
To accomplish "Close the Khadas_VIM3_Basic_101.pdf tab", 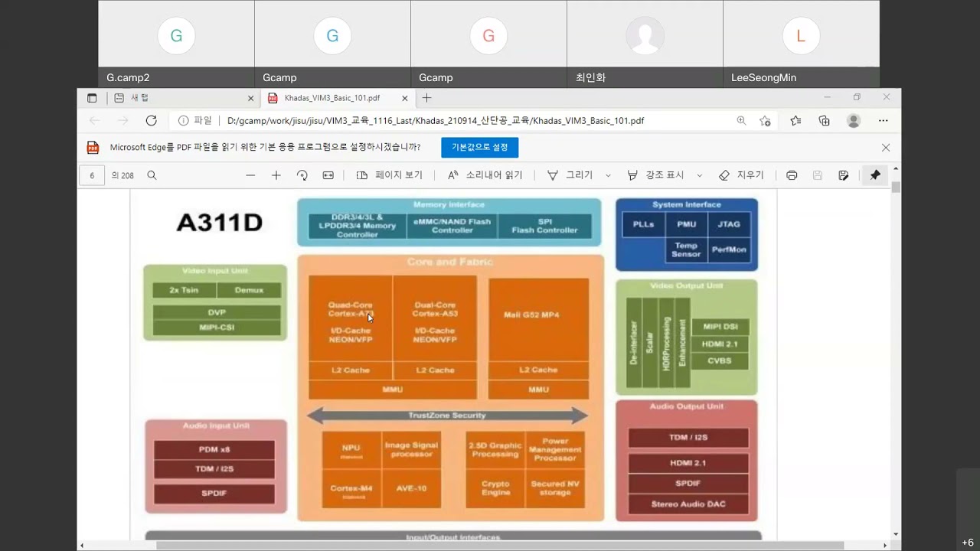I will point(405,98).
